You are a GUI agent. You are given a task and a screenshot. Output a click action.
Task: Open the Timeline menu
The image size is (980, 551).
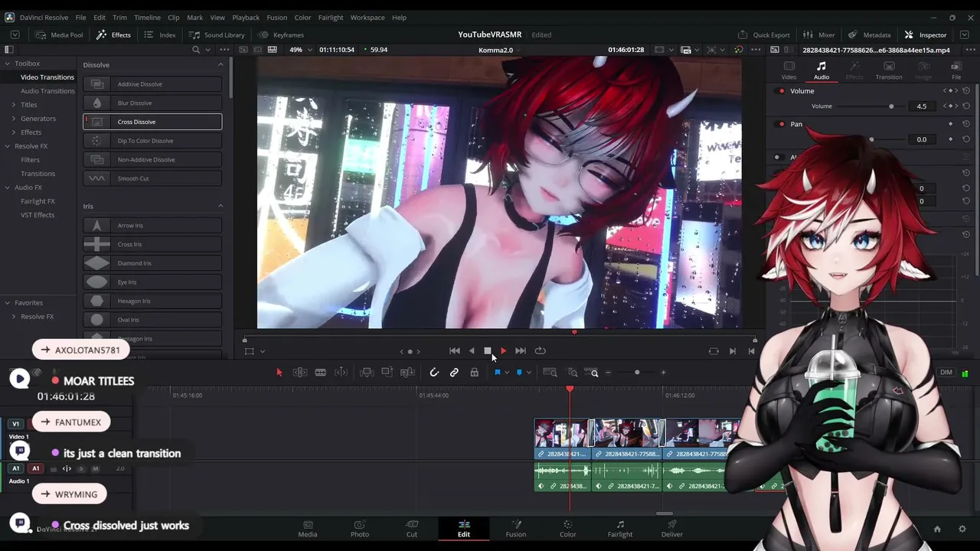148,18
